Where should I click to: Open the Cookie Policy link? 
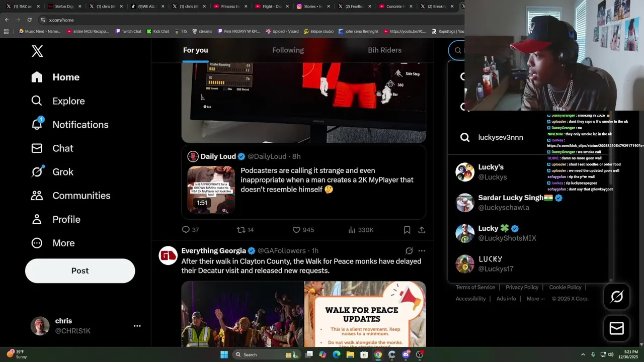point(565,287)
